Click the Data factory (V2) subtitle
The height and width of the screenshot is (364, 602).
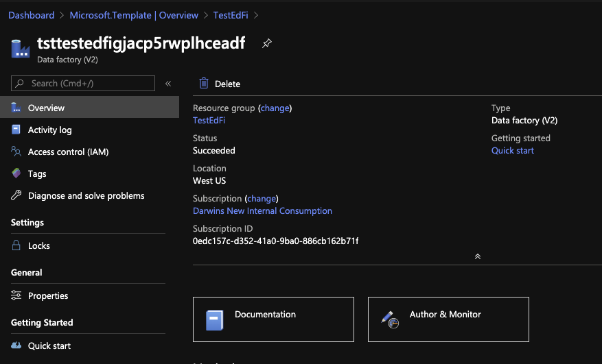click(x=67, y=60)
